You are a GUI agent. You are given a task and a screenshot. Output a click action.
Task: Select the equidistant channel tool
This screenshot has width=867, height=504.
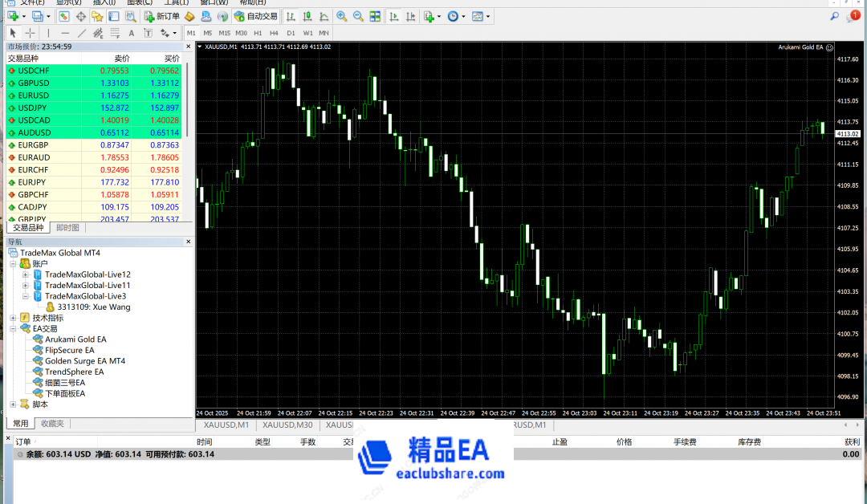click(98, 33)
